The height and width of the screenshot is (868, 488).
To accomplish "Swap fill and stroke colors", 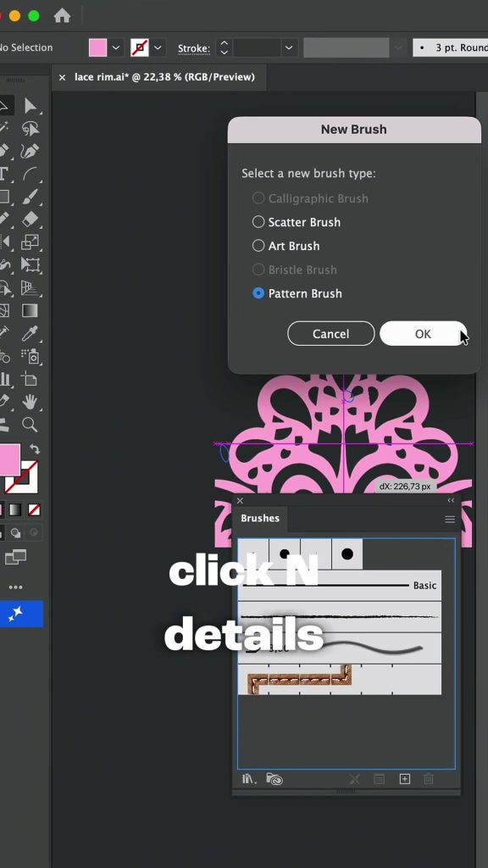I will coord(34,449).
